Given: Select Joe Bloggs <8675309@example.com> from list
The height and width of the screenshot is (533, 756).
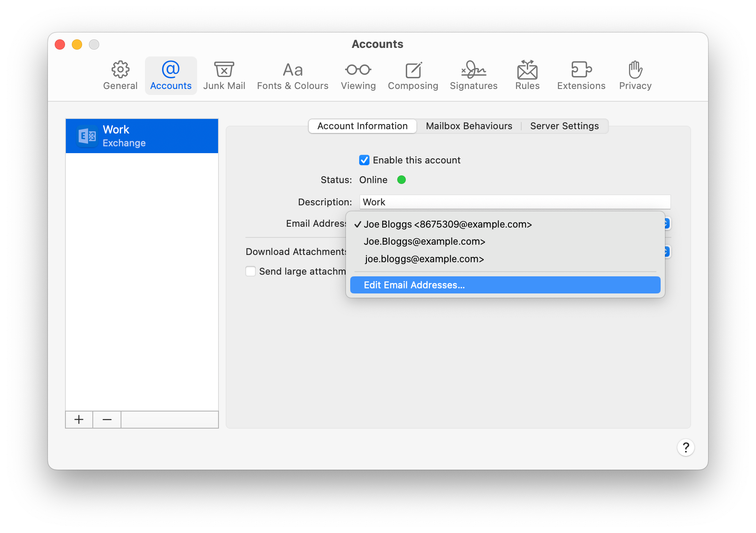Looking at the screenshot, I should click(448, 224).
